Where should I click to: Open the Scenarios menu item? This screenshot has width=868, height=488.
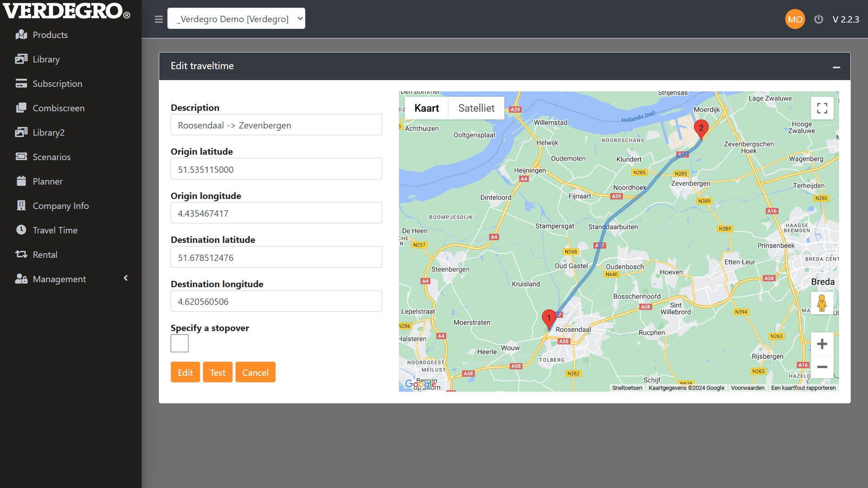tap(52, 157)
